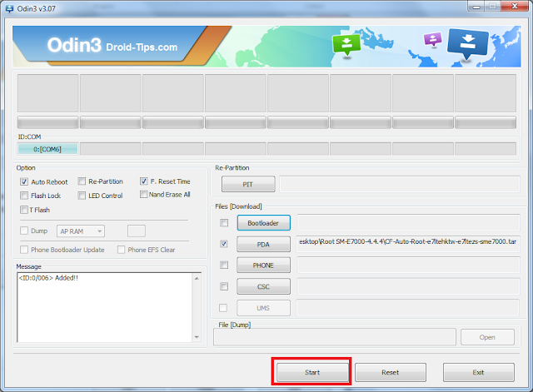This screenshot has height=392, width=533.
Task: Uncheck F. Reset Time option
Action: [143, 181]
